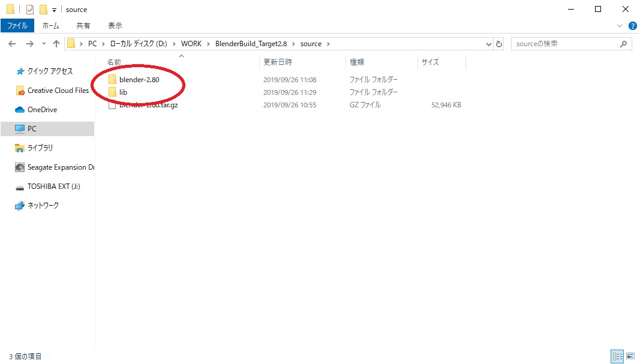Sort by 名前 column header

115,62
